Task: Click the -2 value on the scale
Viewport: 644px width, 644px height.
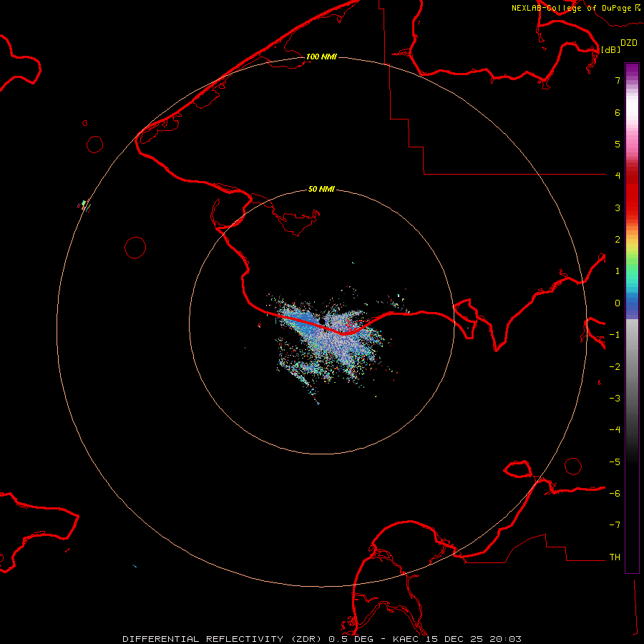Action: tap(615, 367)
